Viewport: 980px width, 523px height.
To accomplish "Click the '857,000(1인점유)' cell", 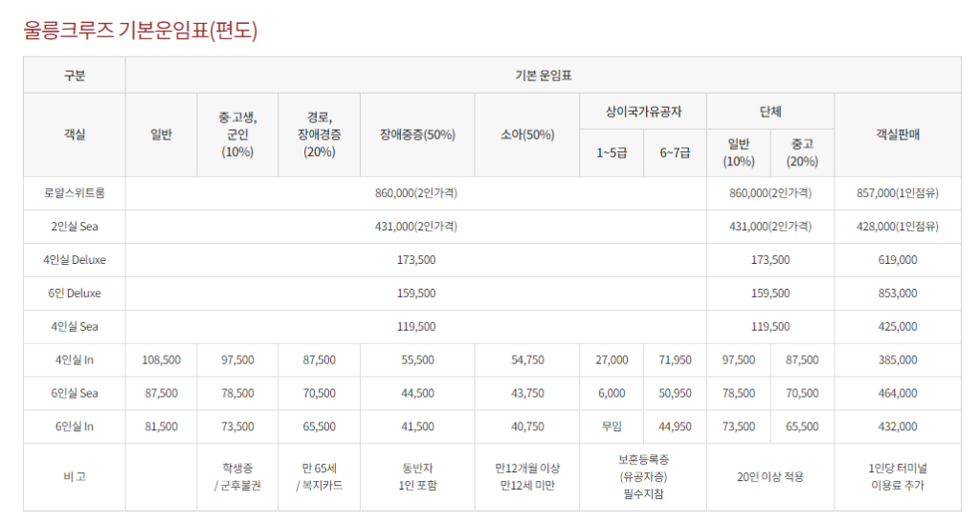I will tap(898, 193).
